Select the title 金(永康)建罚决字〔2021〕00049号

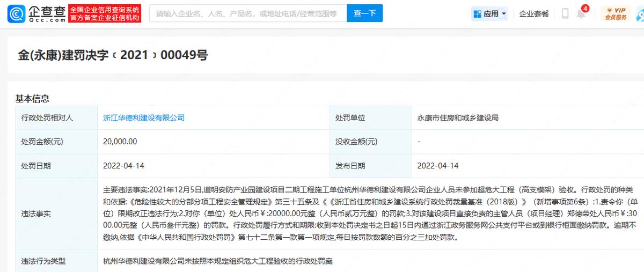click(x=113, y=55)
